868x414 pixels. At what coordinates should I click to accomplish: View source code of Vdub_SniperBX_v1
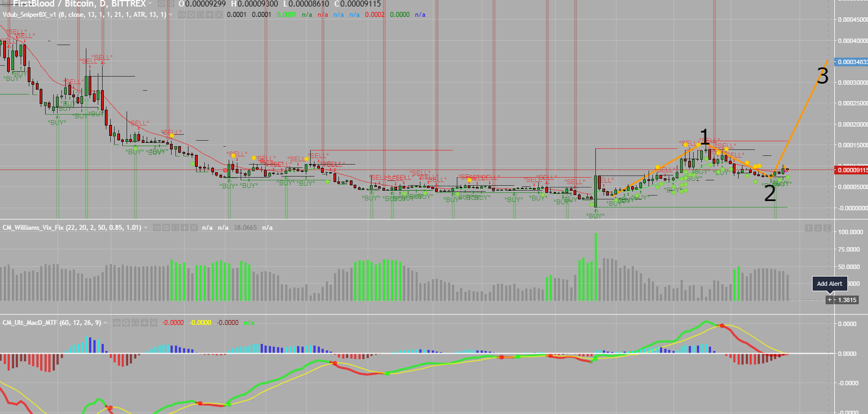point(200,15)
